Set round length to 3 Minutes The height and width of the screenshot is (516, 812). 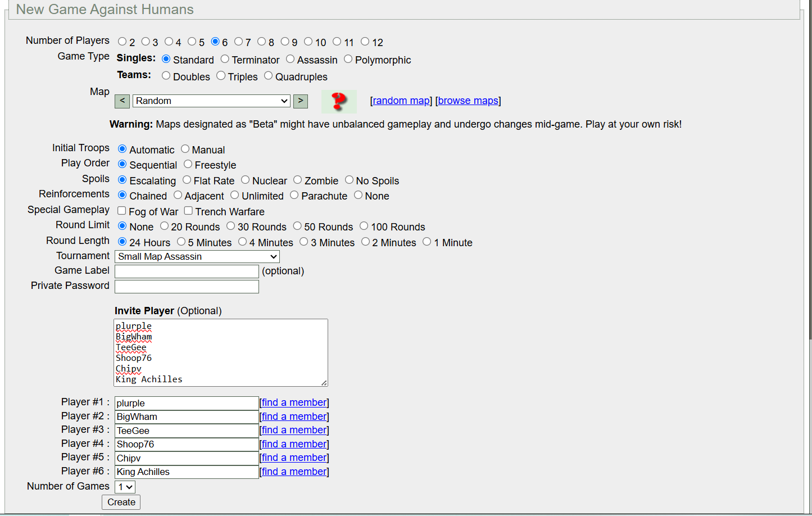[x=303, y=242]
